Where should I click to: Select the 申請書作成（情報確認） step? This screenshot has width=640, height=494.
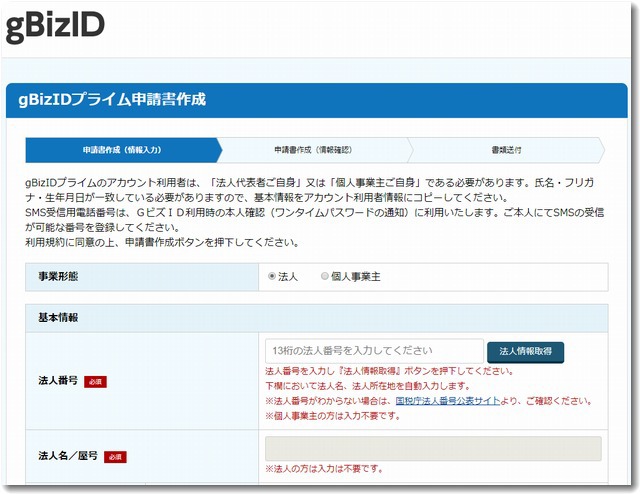pos(313,150)
